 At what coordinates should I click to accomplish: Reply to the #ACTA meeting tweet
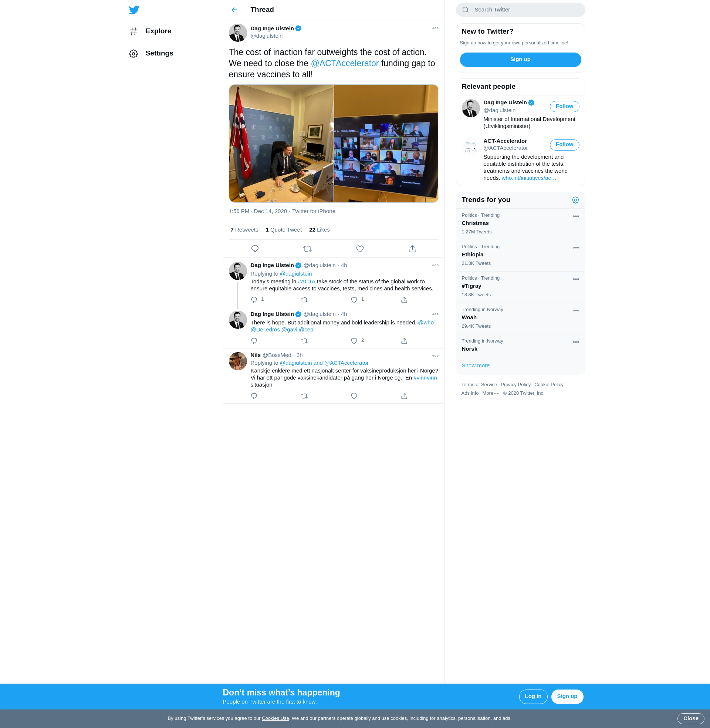tap(254, 300)
